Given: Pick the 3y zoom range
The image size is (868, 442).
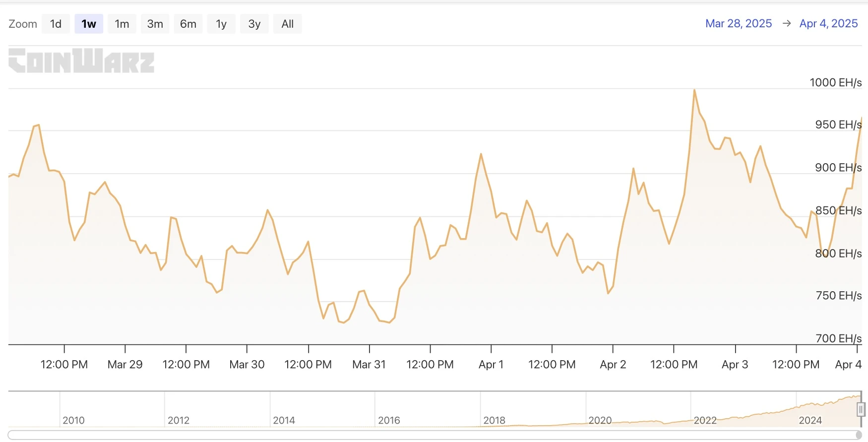Looking at the screenshot, I should pos(254,24).
